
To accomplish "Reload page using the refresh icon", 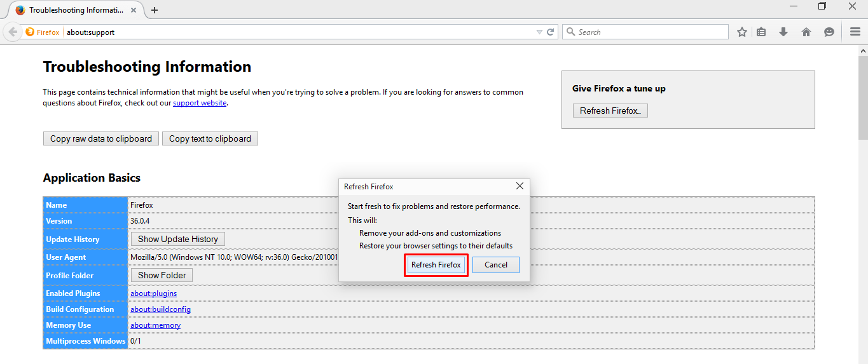I will point(551,32).
